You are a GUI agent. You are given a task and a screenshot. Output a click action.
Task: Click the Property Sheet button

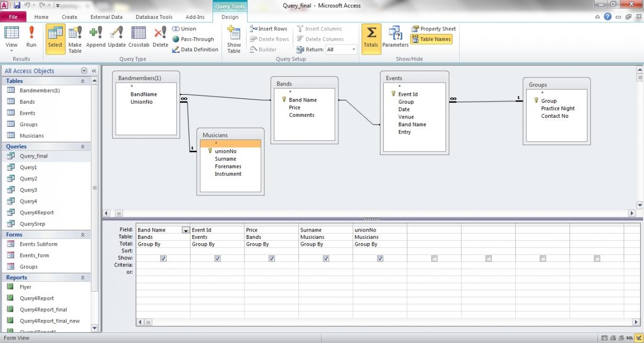[434, 29]
